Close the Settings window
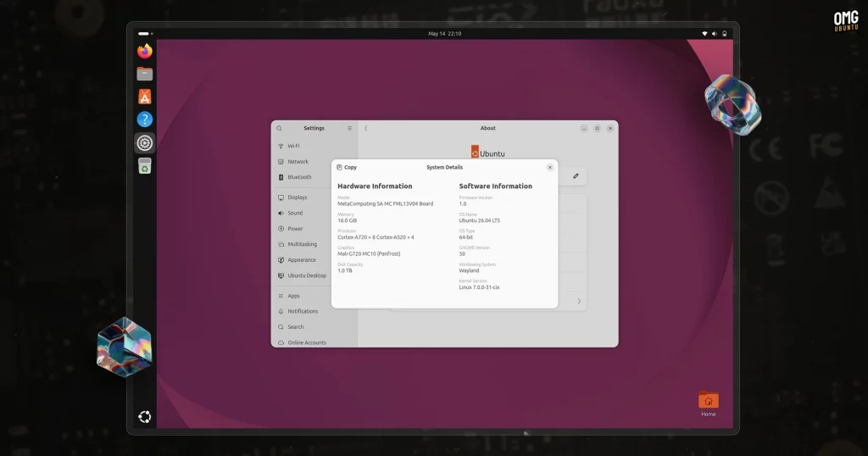Viewport: 868px width, 456px height. coord(610,128)
